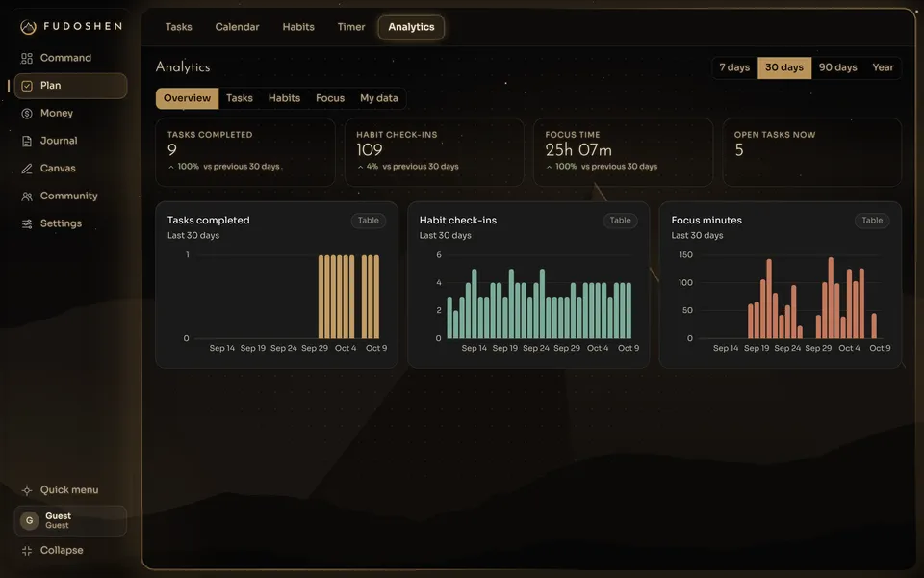
Task: Click the Settings label in sidebar
Action: pos(61,224)
